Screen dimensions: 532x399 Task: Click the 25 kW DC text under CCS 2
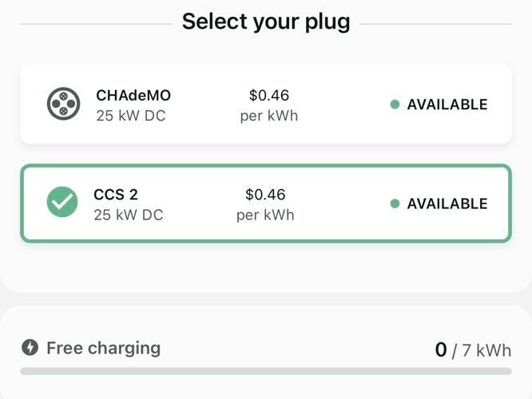pos(129,215)
